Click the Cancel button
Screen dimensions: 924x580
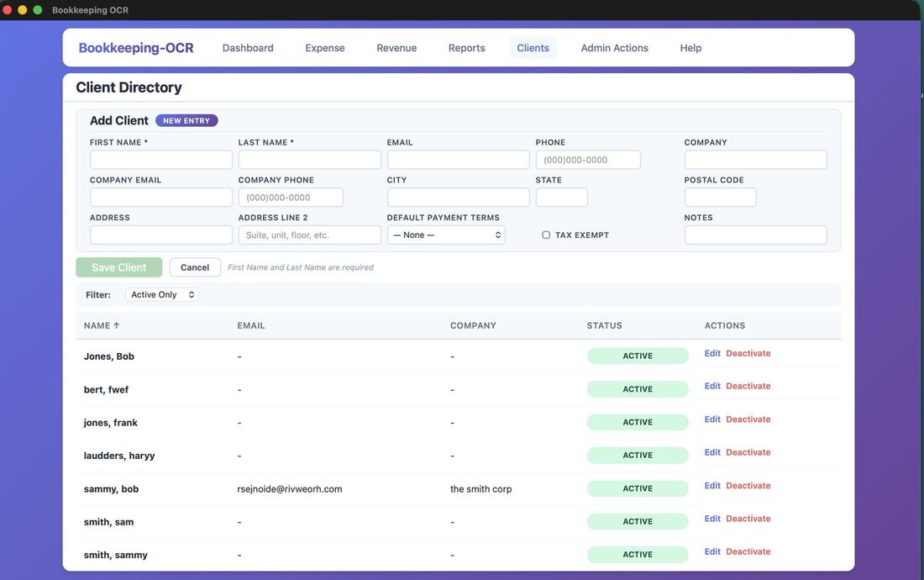tap(194, 266)
